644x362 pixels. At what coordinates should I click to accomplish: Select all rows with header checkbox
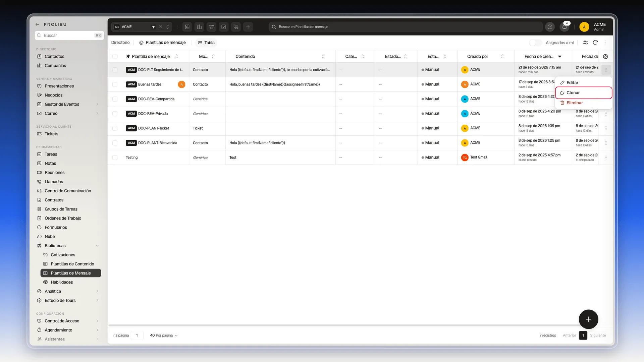[115, 56]
